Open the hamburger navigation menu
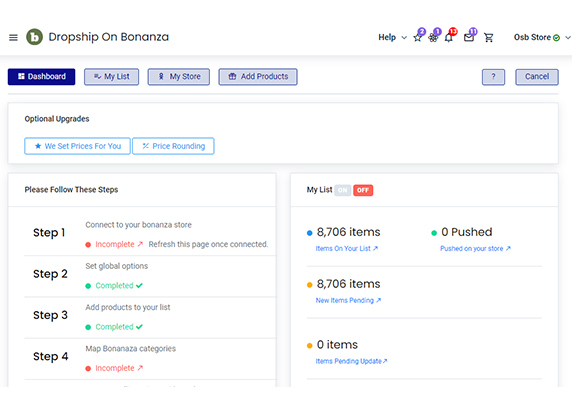 pos(13,38)
